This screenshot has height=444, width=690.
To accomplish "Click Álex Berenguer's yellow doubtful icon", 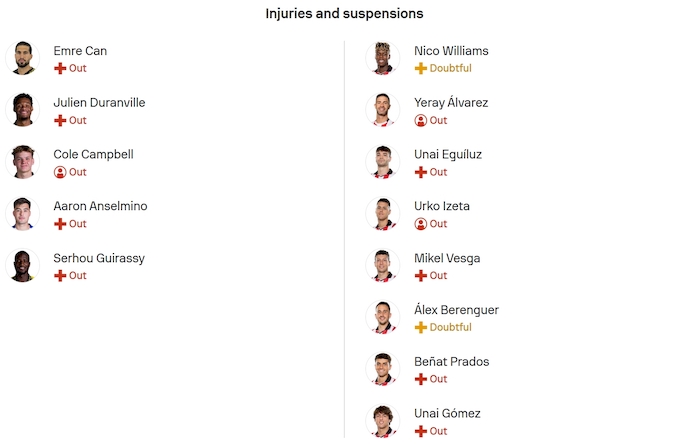I will click(x=420, y=327).
